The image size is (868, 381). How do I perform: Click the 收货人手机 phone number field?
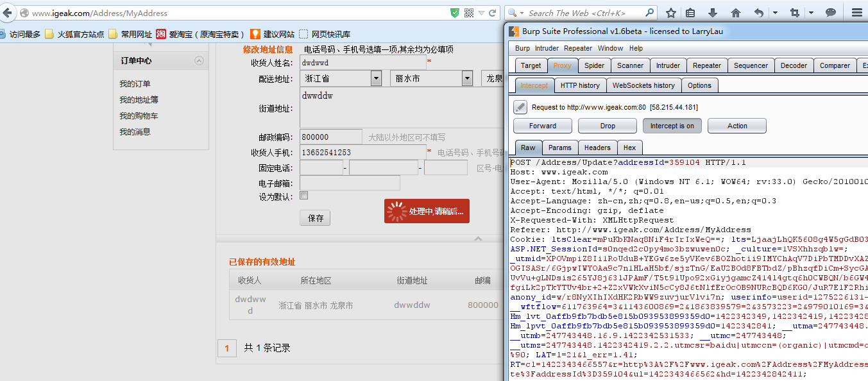click(x=362, y=153)
